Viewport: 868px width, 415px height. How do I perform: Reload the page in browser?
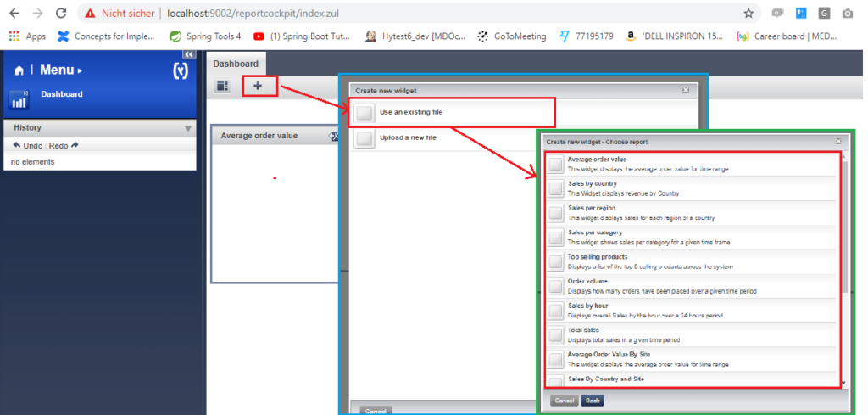[x=61, y=14]
